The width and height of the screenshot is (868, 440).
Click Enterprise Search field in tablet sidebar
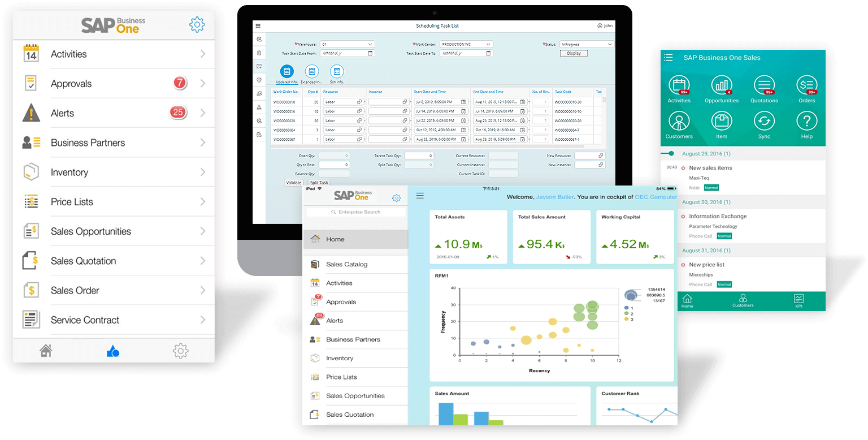coord(355,212)
